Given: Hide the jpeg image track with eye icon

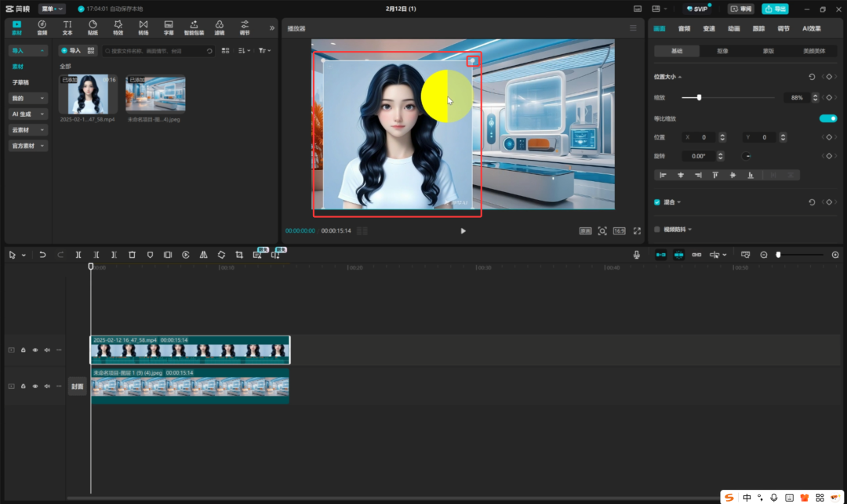Looking at the screenshot, I should (x=35, y=386).
